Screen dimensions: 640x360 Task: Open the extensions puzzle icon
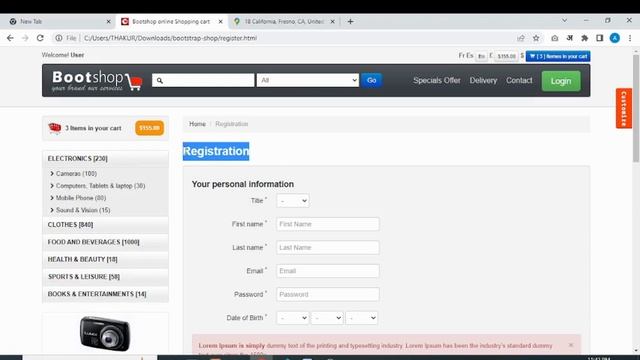(584, 38)
